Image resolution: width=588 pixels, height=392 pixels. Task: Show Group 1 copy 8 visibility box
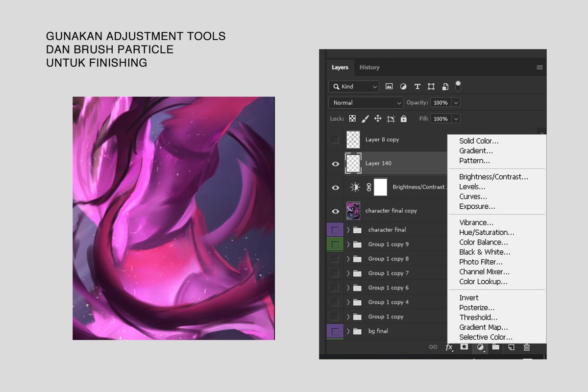[335, 259]
